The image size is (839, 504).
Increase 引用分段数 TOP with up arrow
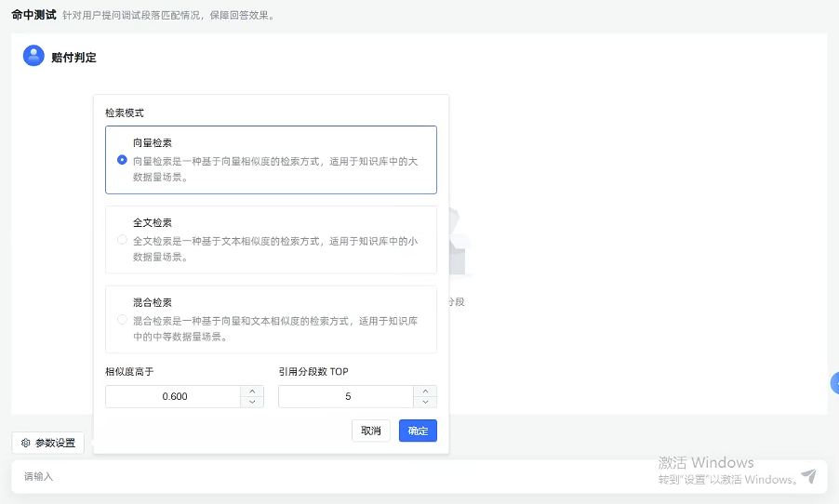tap(425, 391)
